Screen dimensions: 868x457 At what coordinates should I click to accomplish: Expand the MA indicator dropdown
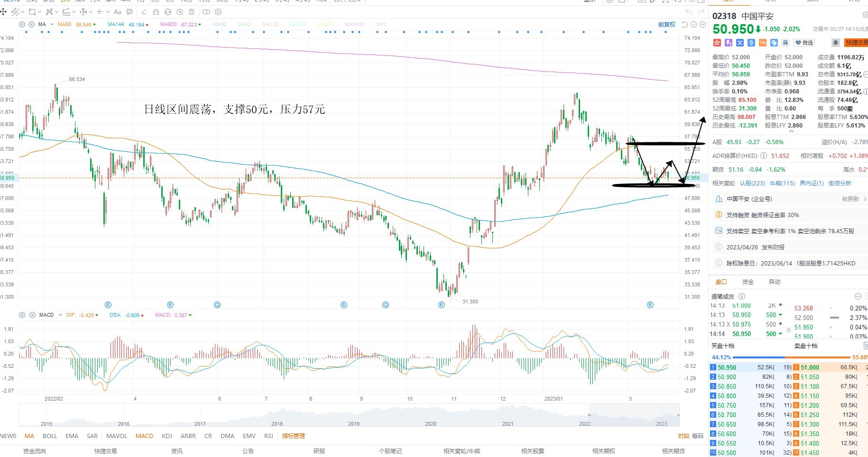tap(52, 24)
